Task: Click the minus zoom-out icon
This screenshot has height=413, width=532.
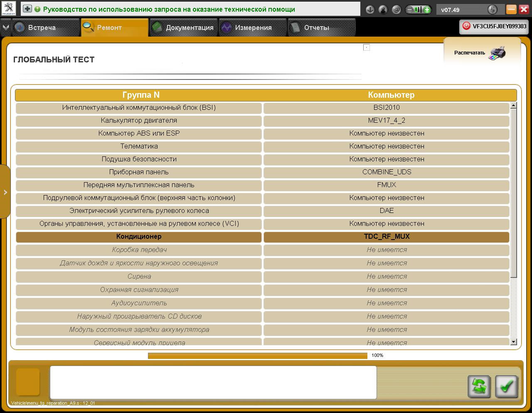Action: tap(410, 10)
